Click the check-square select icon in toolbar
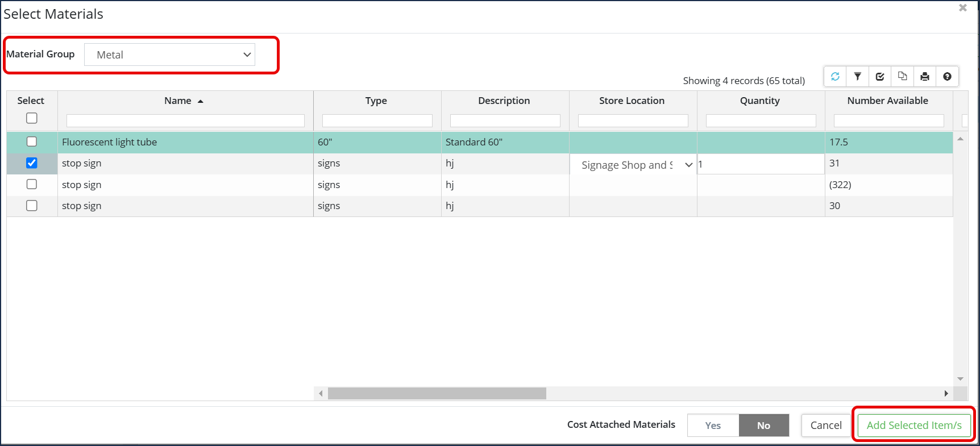This screenshot has height=446, width=980. coord(880,77)
